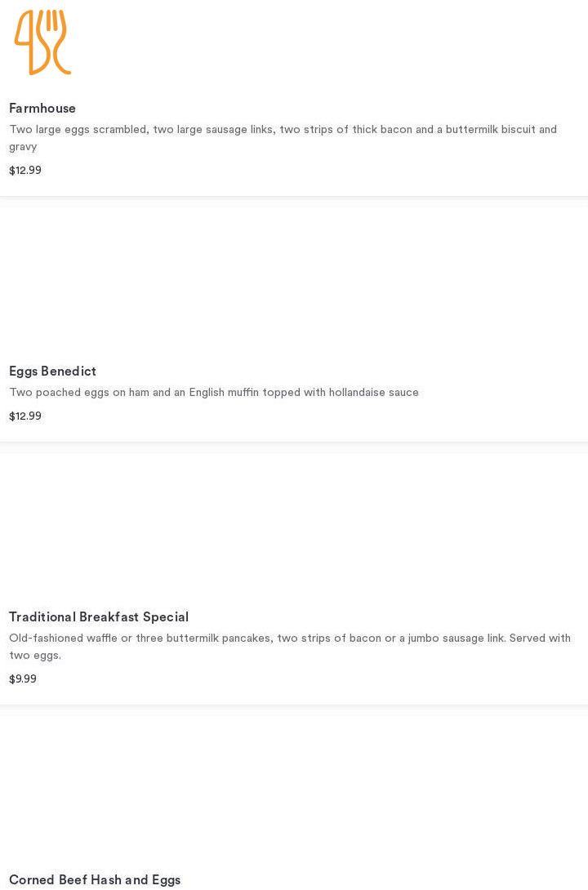This screenshot has width=588, height=890.
Task: Open the Traditional Breakfast Special title
Action: click(99, 617)
